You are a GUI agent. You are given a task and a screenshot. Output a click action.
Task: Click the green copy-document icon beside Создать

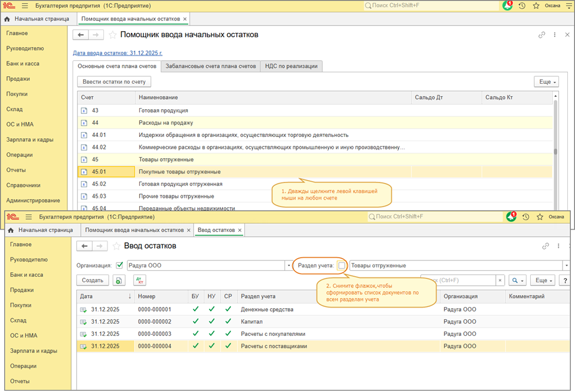click(120, 281)
